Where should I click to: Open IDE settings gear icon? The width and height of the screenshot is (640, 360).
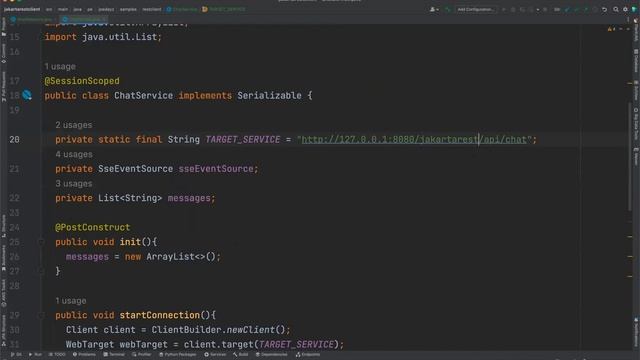click(x=625, y=9)
